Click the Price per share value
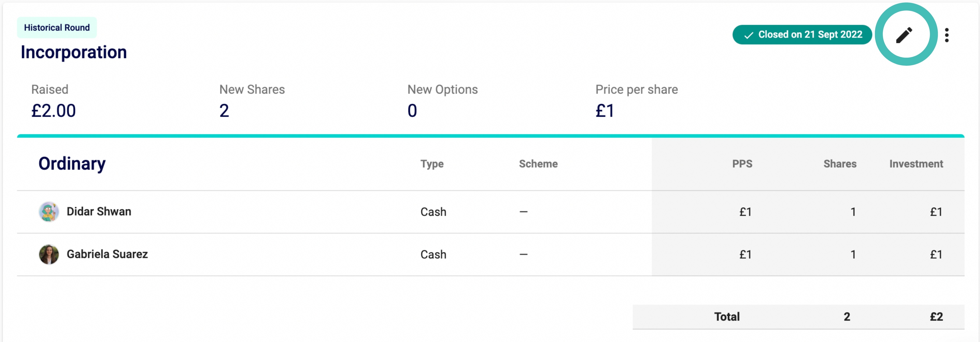The image size is (980, 342). coord(605,111)
